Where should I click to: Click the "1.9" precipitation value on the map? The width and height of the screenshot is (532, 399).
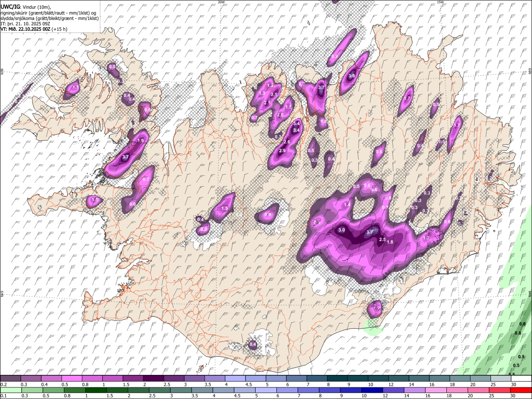(140, 140)
